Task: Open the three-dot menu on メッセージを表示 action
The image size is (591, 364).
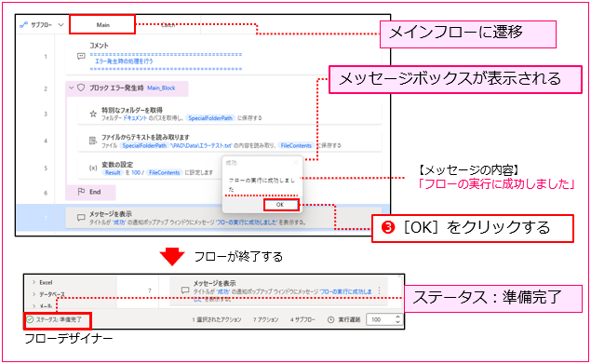Action: 379,290
